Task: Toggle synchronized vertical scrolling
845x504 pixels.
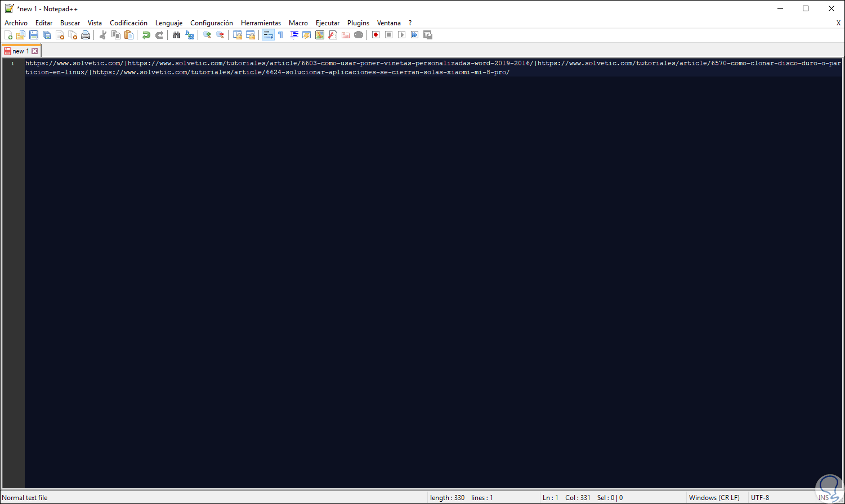Action: pyautogui.click(x=238, y=35)
